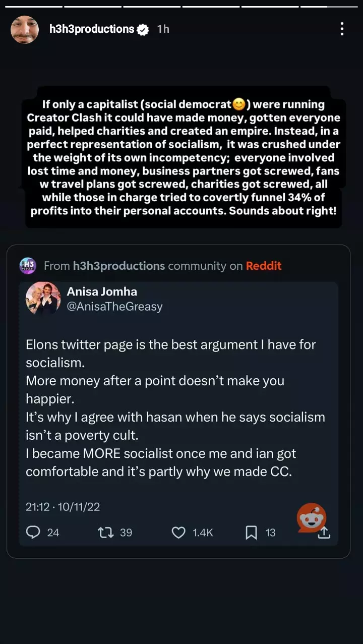
Task: Tap the h3h3productions profile avatar
Action: click(x=25, y=29)
